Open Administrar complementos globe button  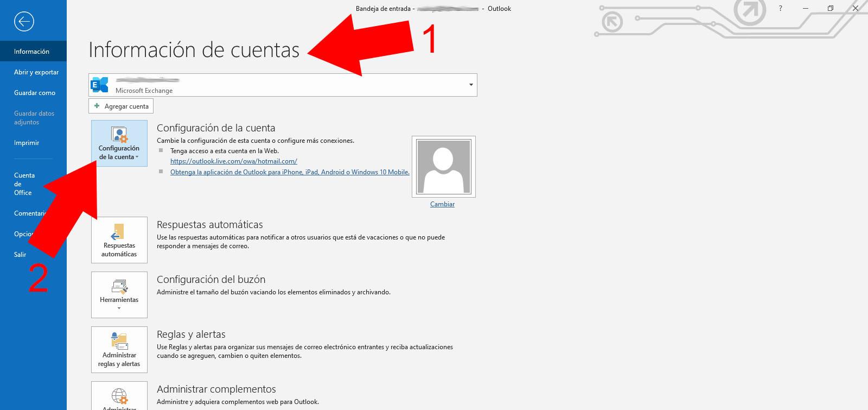119,396
